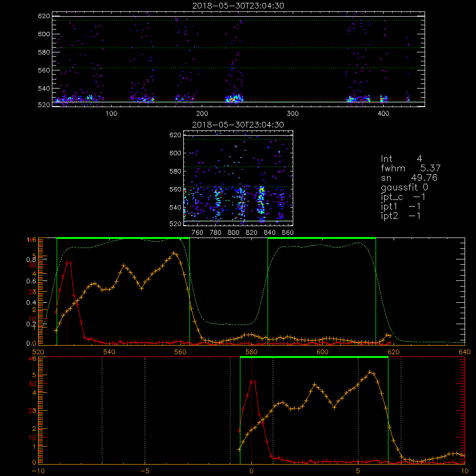This screenshot has height=476, width=476.
Task: Click x-axis label 760 on middle plot
Action: click(198, 233)
